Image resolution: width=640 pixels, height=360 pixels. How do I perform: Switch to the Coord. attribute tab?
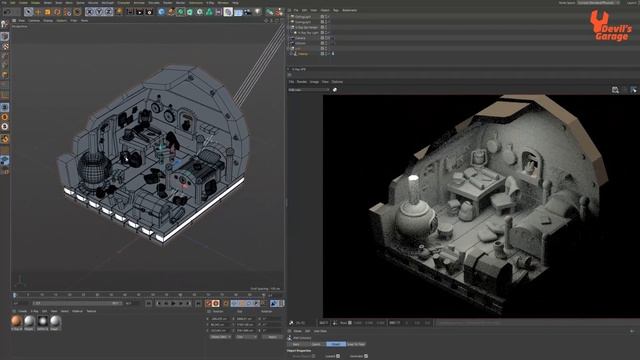click(x=316, y=344)
